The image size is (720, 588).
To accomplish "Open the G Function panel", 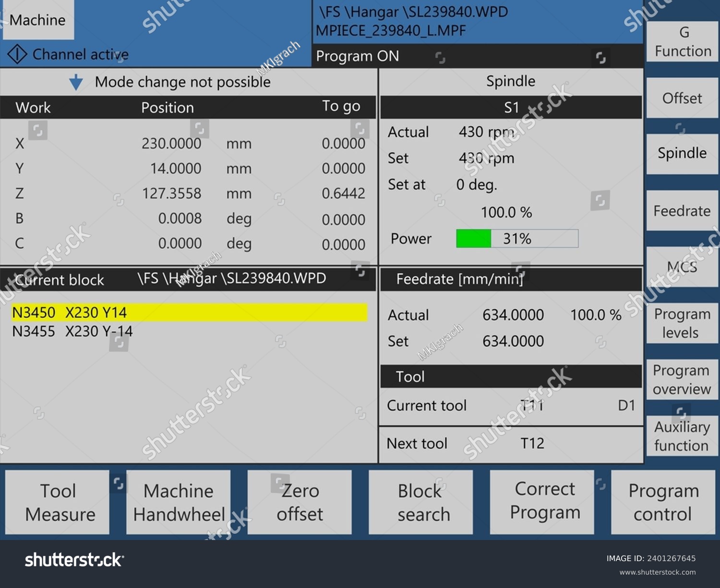I will click(682, 41).
